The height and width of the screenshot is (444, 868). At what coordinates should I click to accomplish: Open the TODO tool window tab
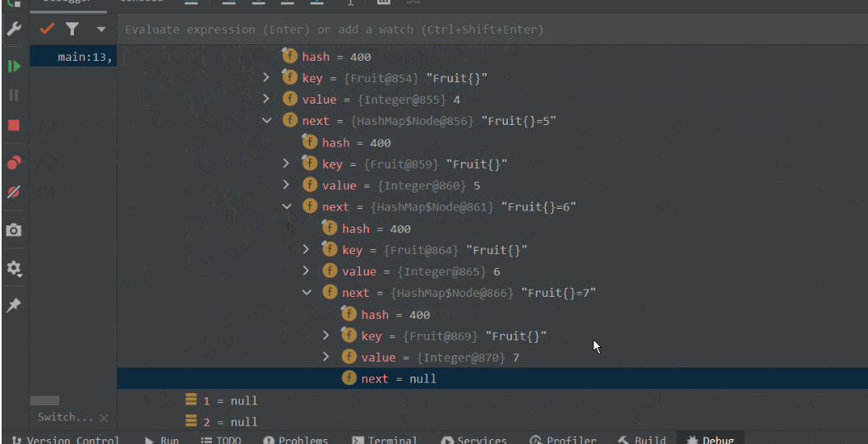coord(221,440)
